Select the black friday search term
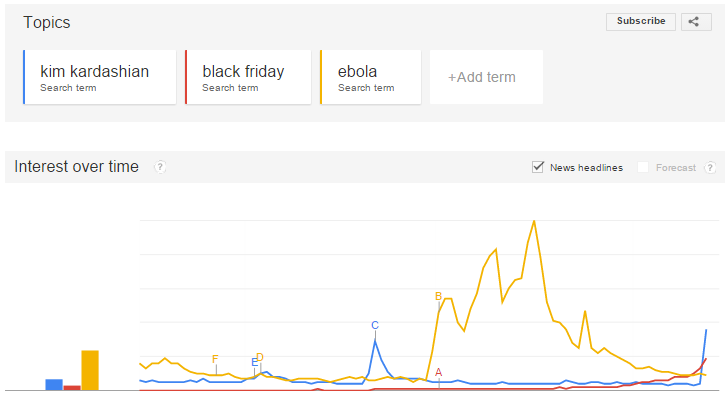Screen dimensions: 728x393 [248, 77]
